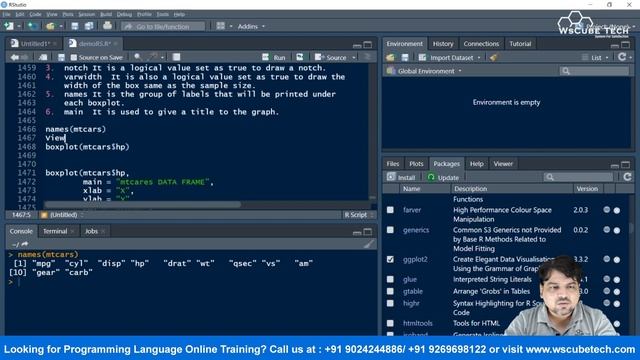Switch to the Plots tab
The height and width of the screenshot is (360, 640).
[x=416, y=164]
